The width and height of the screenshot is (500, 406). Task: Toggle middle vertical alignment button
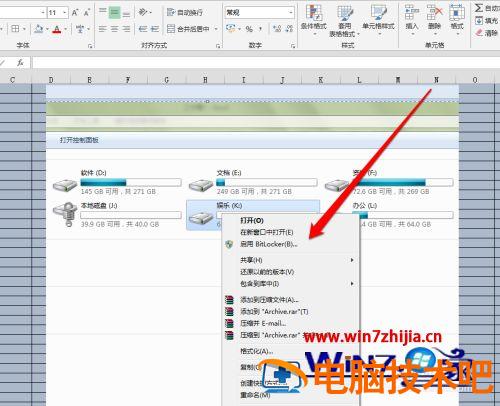tap(114, 13)
